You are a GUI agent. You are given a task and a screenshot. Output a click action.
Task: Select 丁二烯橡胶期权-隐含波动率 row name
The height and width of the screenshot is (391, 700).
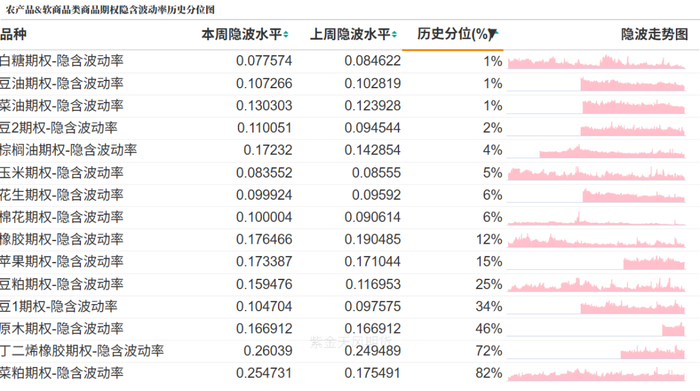(x=82, y=351)
